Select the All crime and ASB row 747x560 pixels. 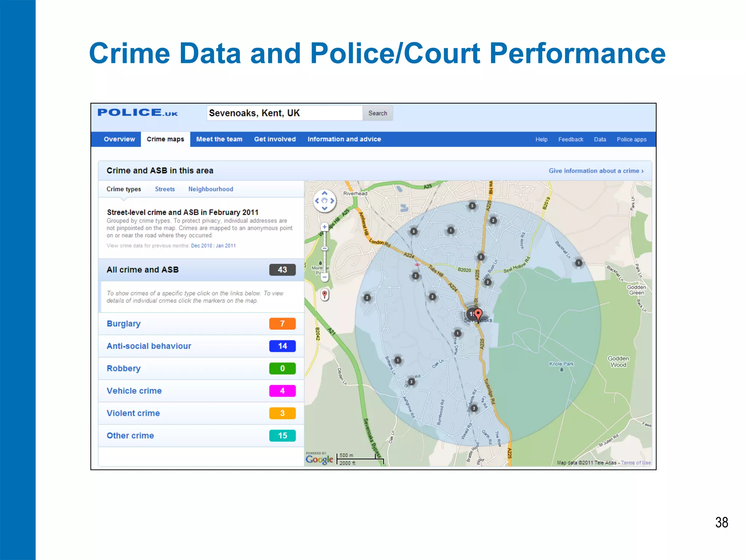click(201, 270)
